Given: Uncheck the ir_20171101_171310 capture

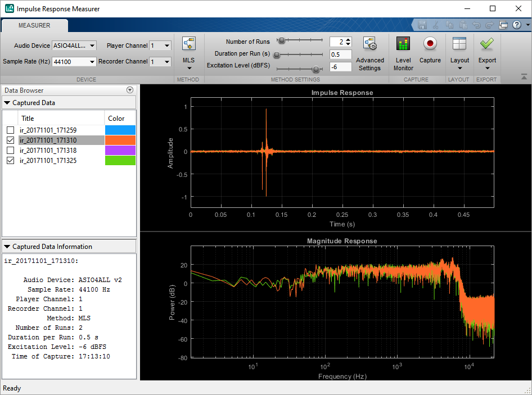Looking at the screenshot, I should pos(10,140).
